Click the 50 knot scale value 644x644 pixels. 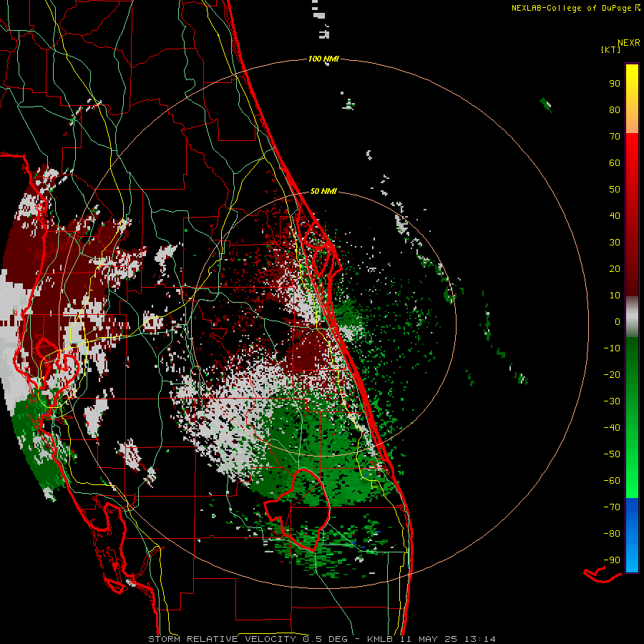pyautogui.click(x=615, y=190)
